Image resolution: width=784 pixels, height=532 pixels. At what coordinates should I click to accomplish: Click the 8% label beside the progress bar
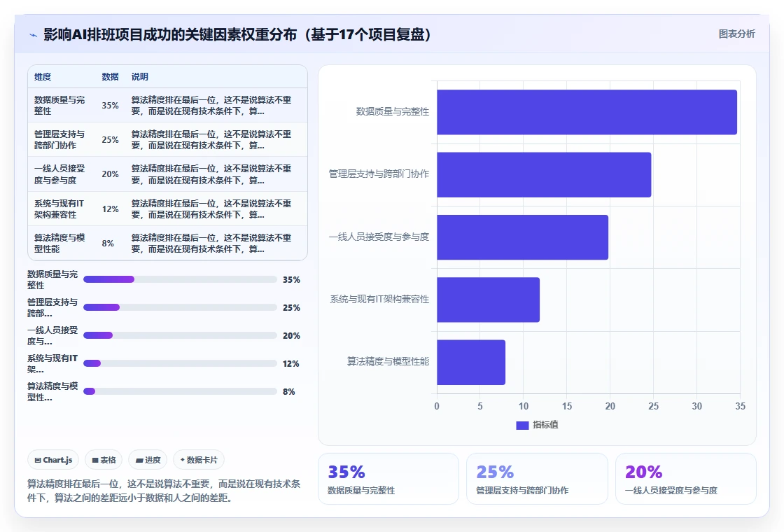[288, 391]
